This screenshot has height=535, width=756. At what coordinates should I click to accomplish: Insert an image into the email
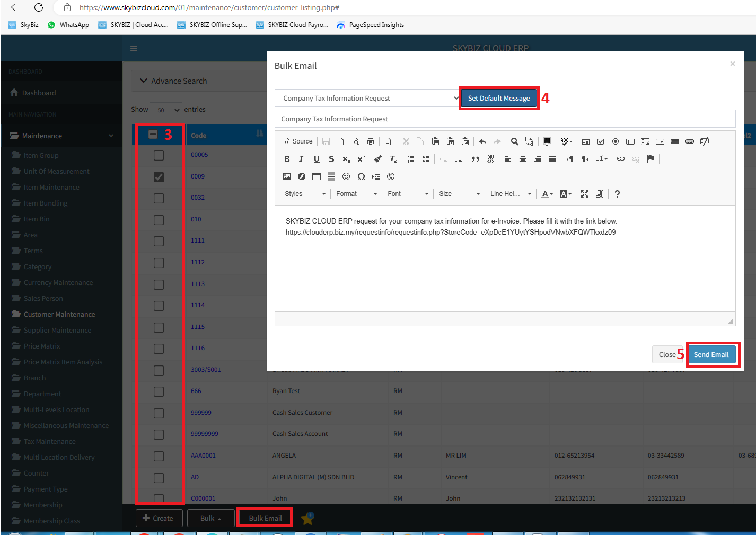287,176
